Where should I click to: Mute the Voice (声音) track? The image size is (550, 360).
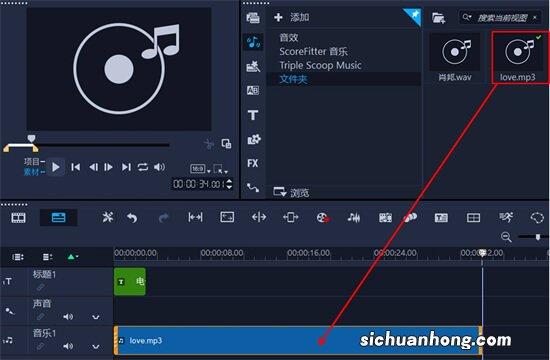coord(68,316)
